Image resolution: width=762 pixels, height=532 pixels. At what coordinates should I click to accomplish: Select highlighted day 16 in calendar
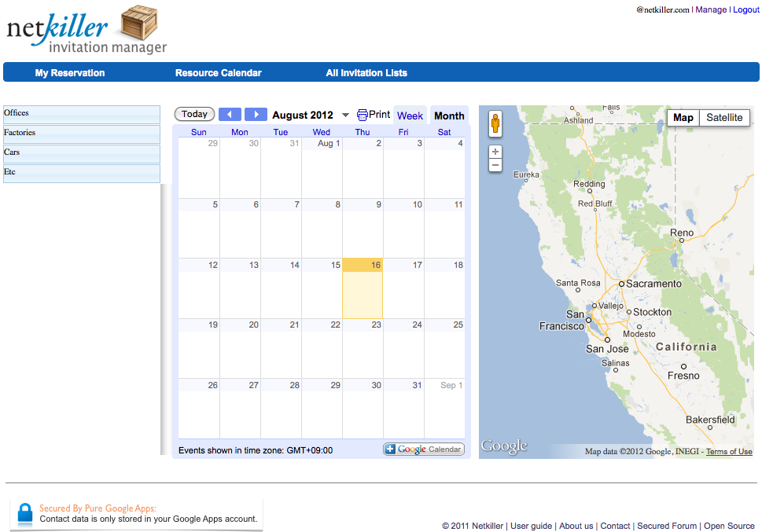pos(363,288)
